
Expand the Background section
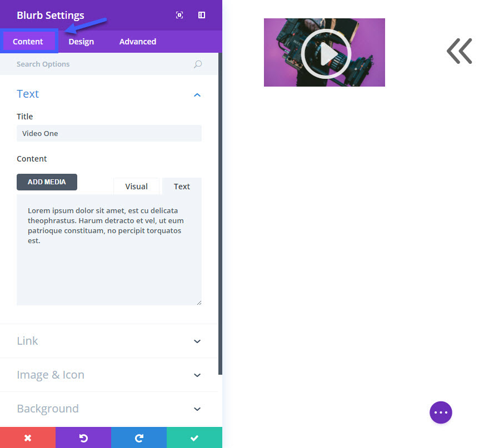pos(109,409)
